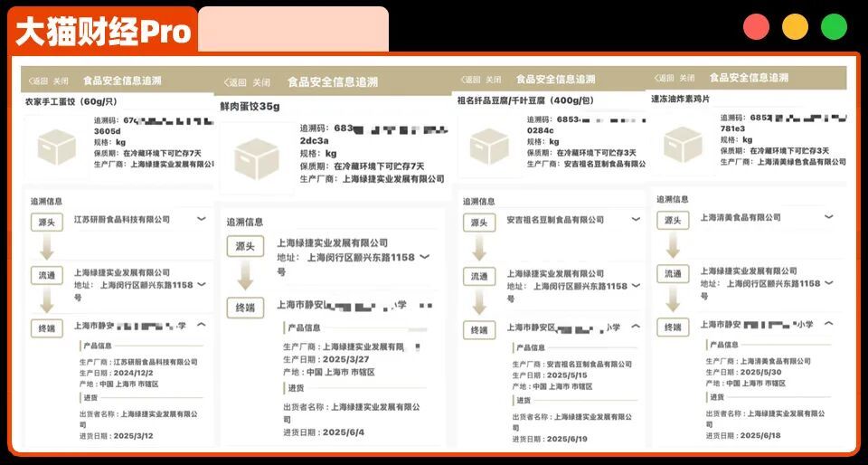This screenshot has height=465, width=868.
Task: Tap 关闭 in the 农家手工蛋饺 panel
Action: (61, 81)
